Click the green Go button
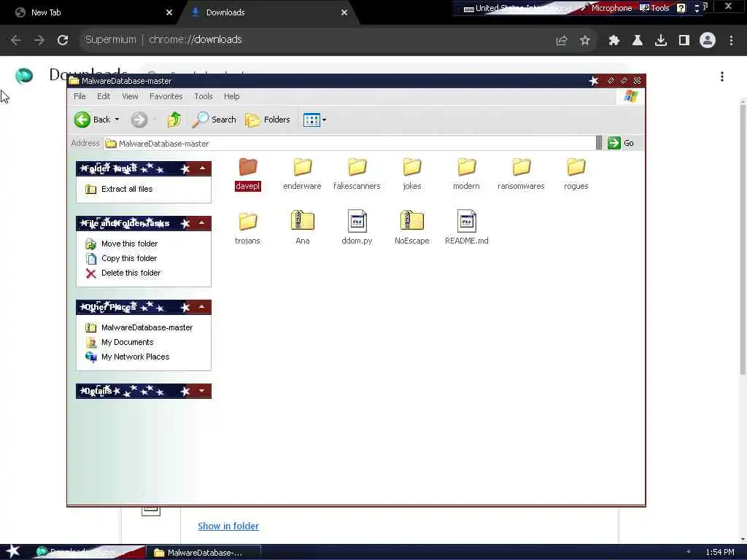Image resolution: width=747 pixels, height=560 pixels. point(621,143)
